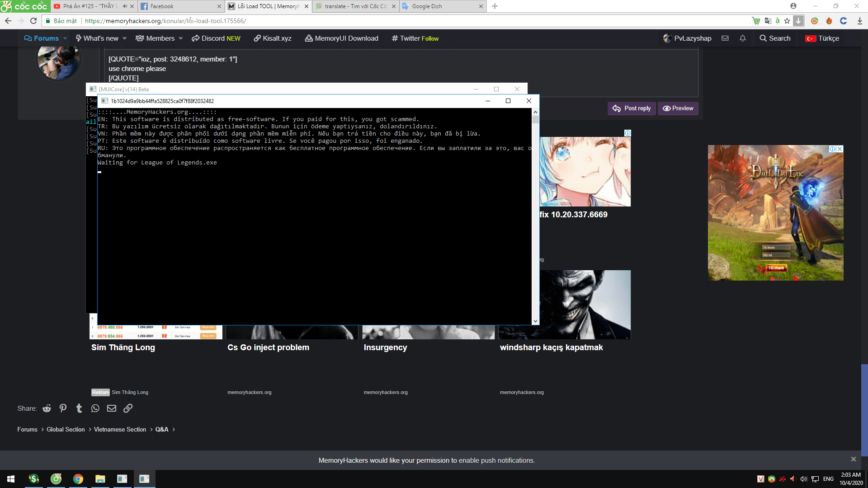The height and width of the screenshot is (488, 868).
Task: Click the game ad info icon
Action: 833,149
